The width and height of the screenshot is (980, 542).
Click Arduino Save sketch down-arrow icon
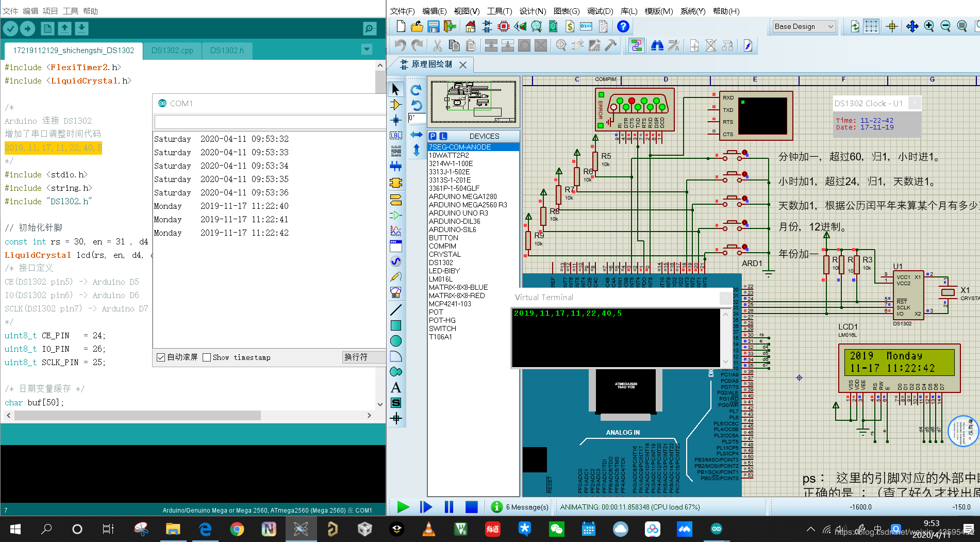point(81,29)
